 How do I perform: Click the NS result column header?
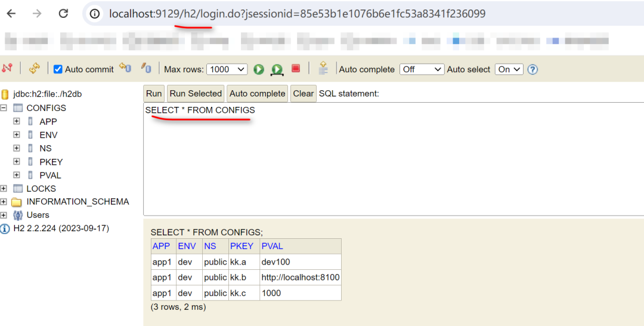pos(210,246)
